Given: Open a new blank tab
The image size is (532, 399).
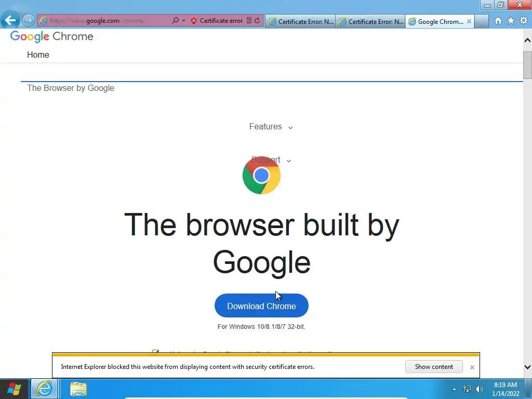Looking at the screenshot, I should [x=482, y=21].
